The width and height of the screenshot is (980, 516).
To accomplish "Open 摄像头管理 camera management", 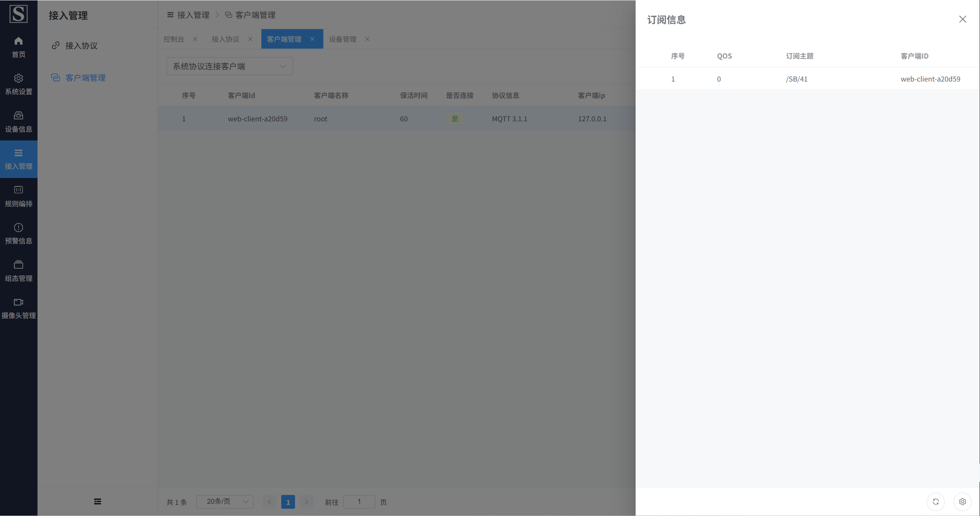I will [18, 308].
